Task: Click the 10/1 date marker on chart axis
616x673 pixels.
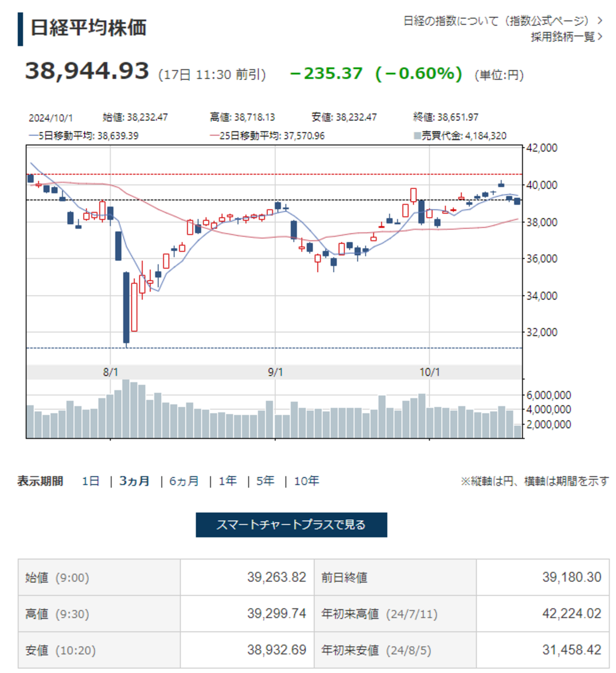Action: click(x=429, y=373)
